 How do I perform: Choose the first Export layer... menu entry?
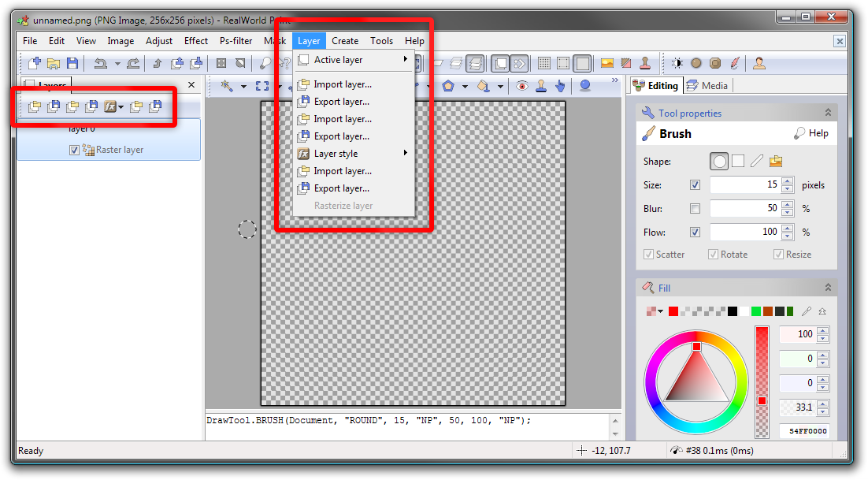341,102
